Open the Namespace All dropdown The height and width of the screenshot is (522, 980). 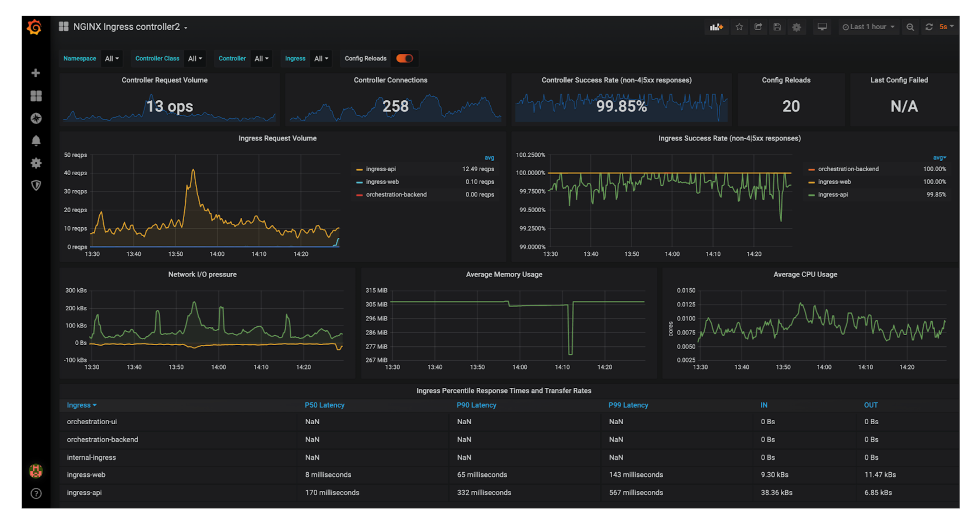pyautogui.click(x=112, y=59)
